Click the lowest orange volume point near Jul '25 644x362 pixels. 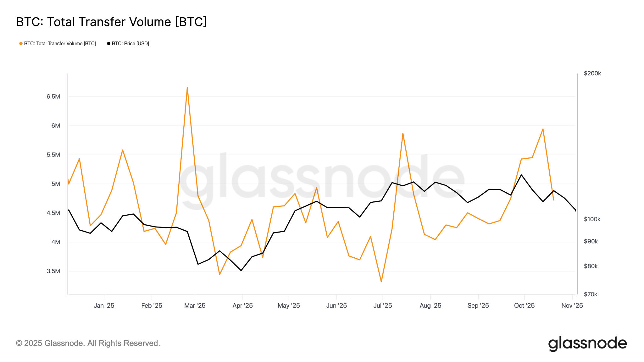tap(381, 282)
